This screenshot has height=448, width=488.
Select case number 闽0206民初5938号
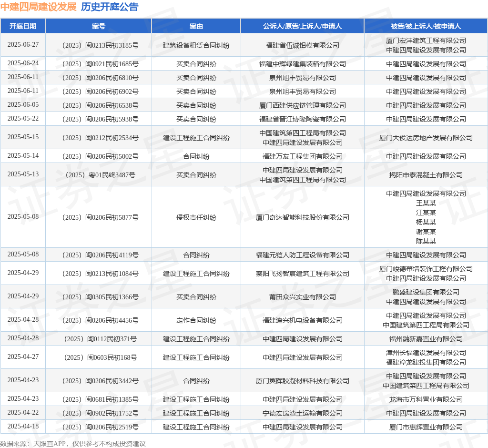click(x=100, y=119)
